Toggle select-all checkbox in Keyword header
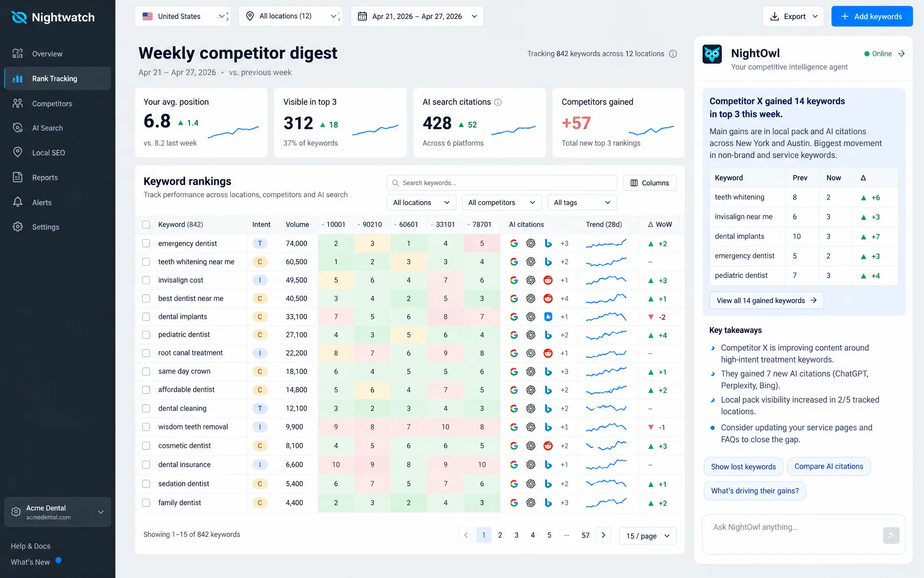The image size is (924, 578). [x=146, y=225]
